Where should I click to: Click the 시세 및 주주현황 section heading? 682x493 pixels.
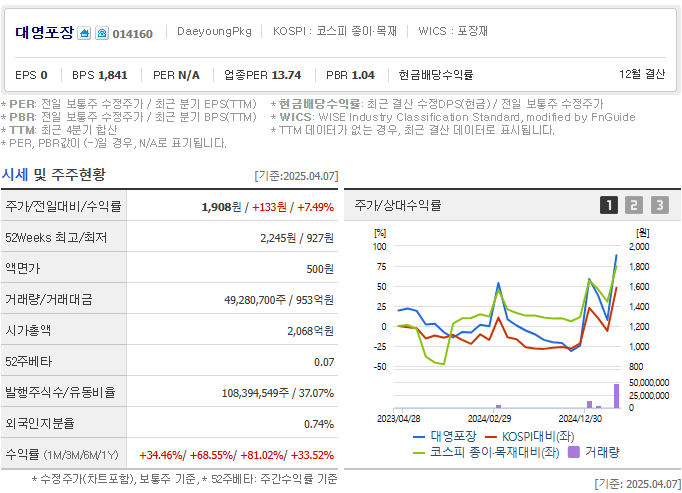pyautogui.click(x=53, y=174)
